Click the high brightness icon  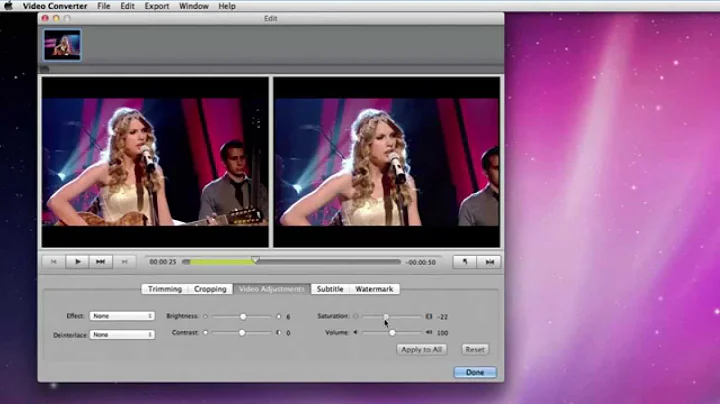[x=278, y=316]
